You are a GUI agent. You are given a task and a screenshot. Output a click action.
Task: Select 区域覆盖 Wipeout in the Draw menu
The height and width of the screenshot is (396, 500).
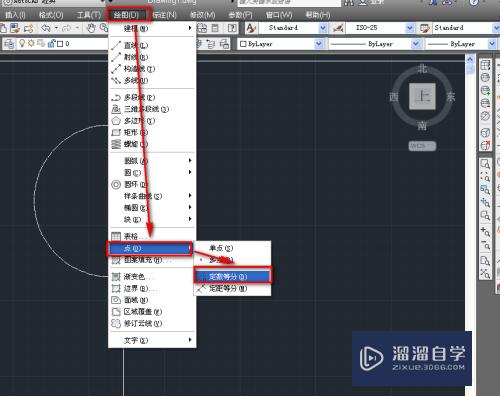152,312
